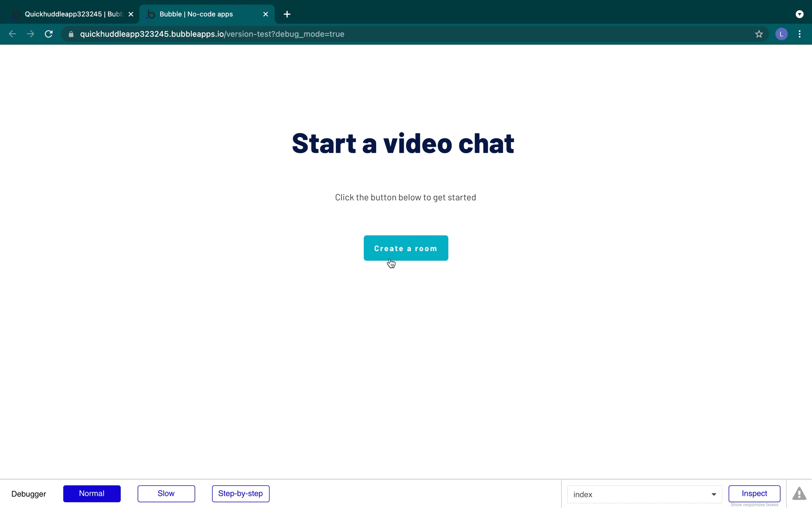Viewport: 812px width, 508px height.
Task: Click the browser forward arrow
Action: [x=30, y=34]
